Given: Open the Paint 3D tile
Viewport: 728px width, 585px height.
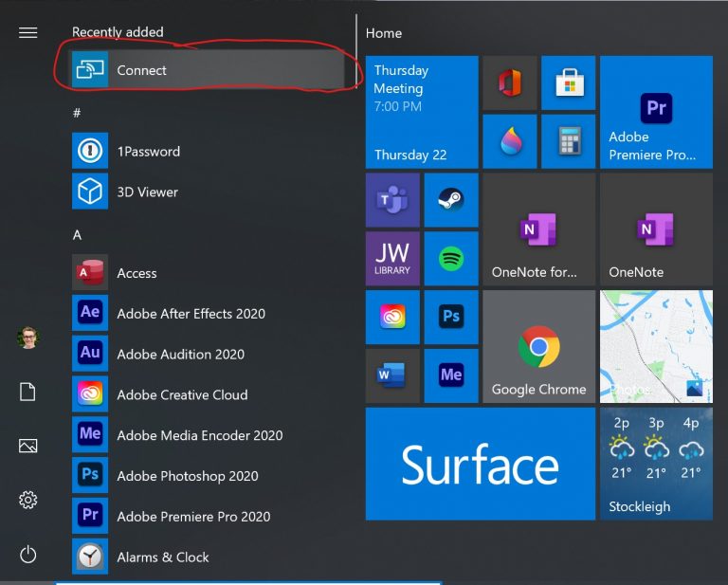Looking at the screenshot, I should pos(509,141).
